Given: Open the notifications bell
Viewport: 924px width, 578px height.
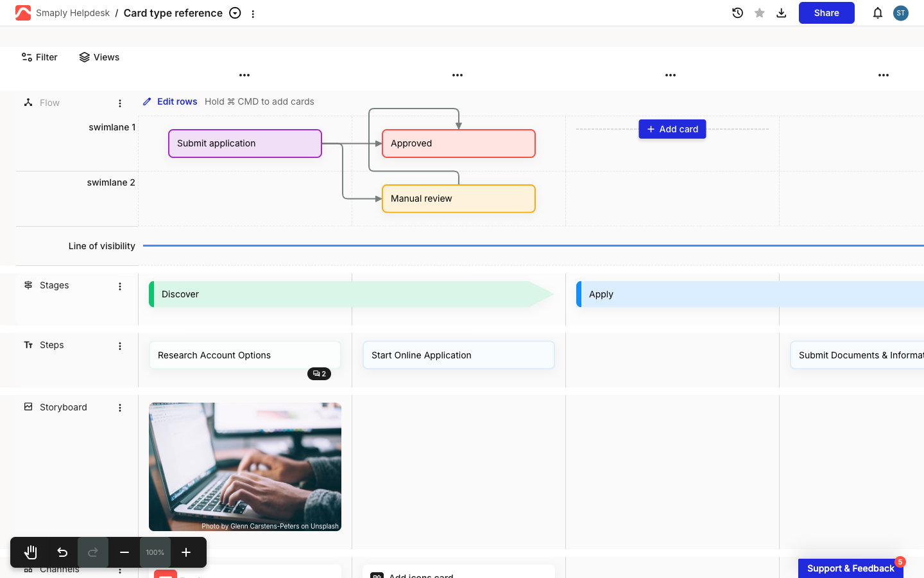Looking at the screenshot, I should click(x=878, y=13).
